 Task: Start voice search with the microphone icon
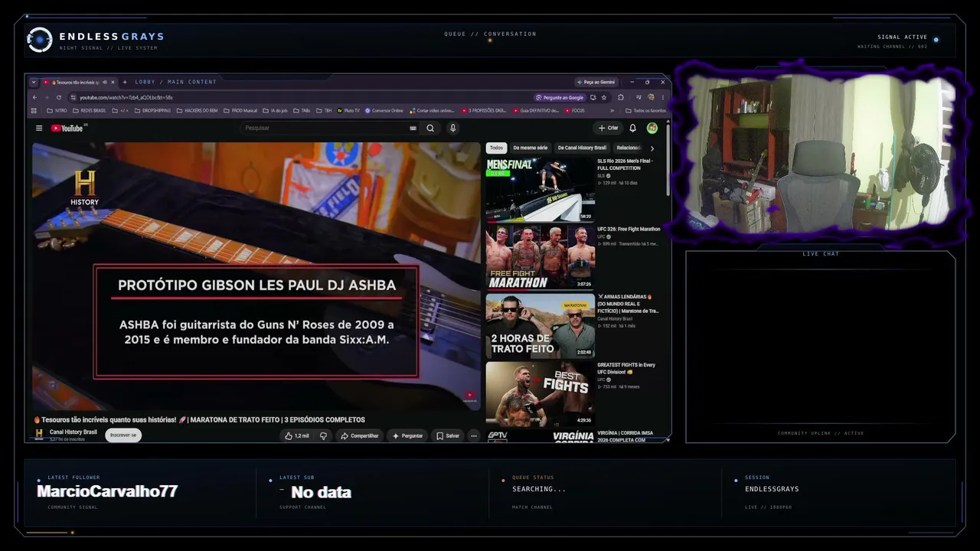[x=452, y=128]
